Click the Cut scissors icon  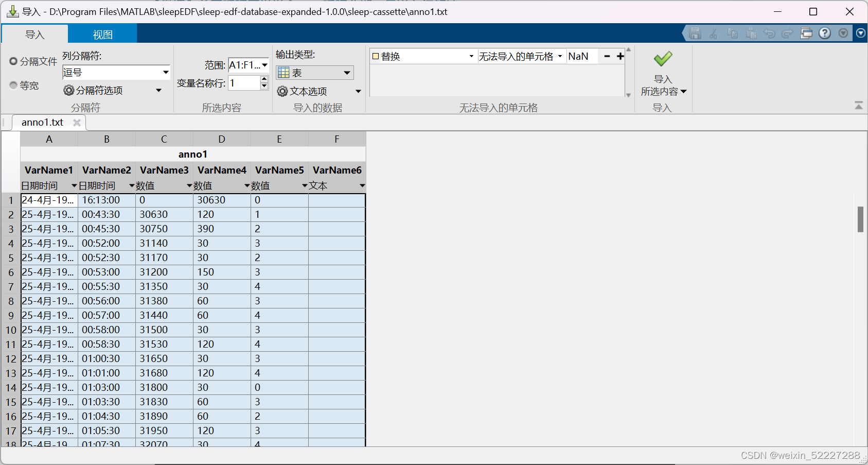[x=714, y=33]
